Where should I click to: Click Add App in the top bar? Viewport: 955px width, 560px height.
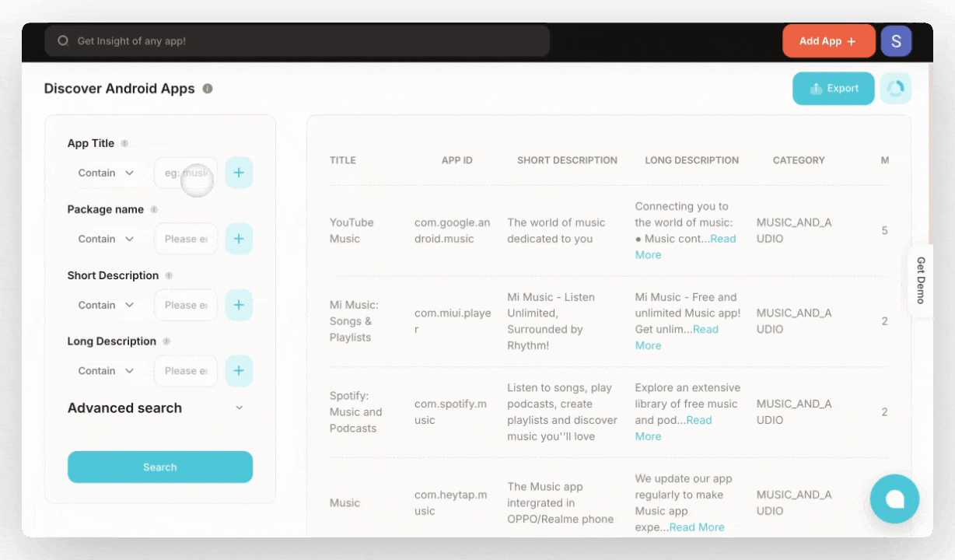828,40
